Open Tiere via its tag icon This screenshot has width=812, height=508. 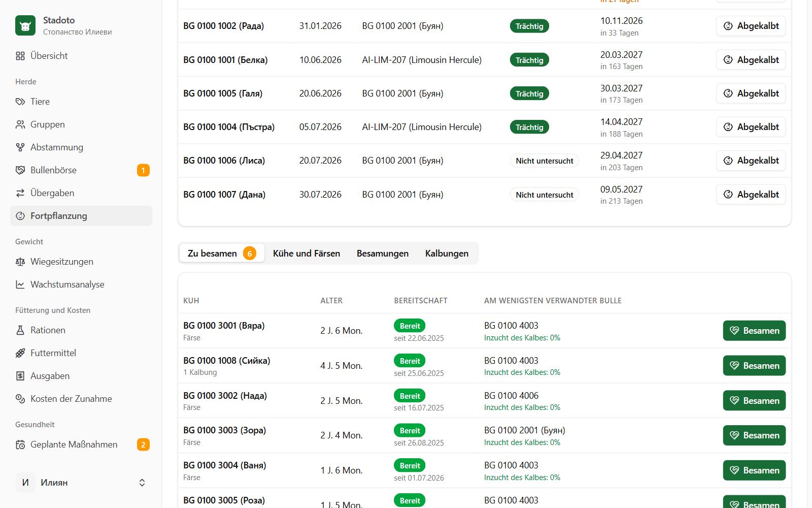coord(20,102)
